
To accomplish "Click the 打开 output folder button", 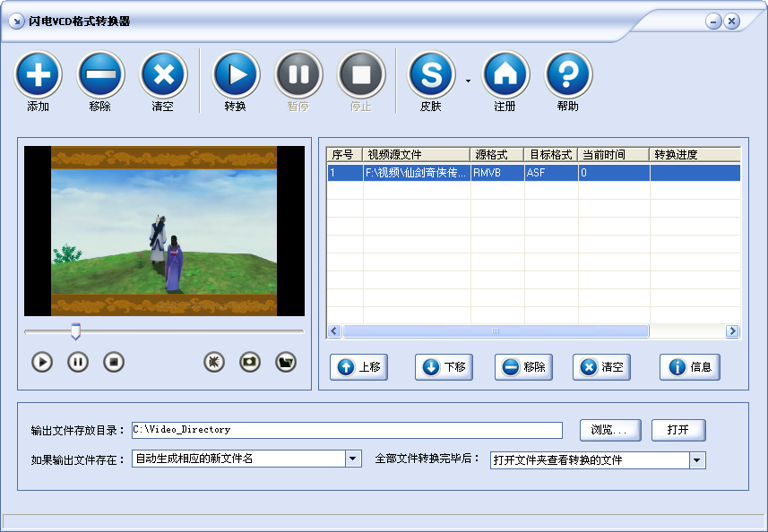I will pyautogui.click(x=678, y=430).
